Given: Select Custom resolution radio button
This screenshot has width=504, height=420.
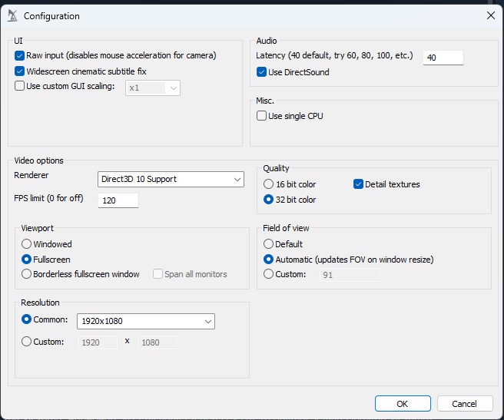Looking at the screenshot, I should point(27,342).
